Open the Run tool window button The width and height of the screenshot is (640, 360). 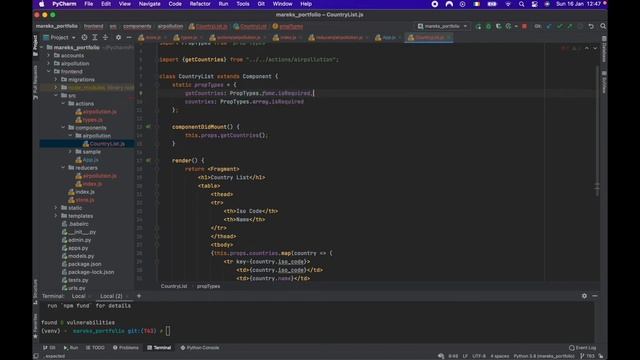point(71,348)
